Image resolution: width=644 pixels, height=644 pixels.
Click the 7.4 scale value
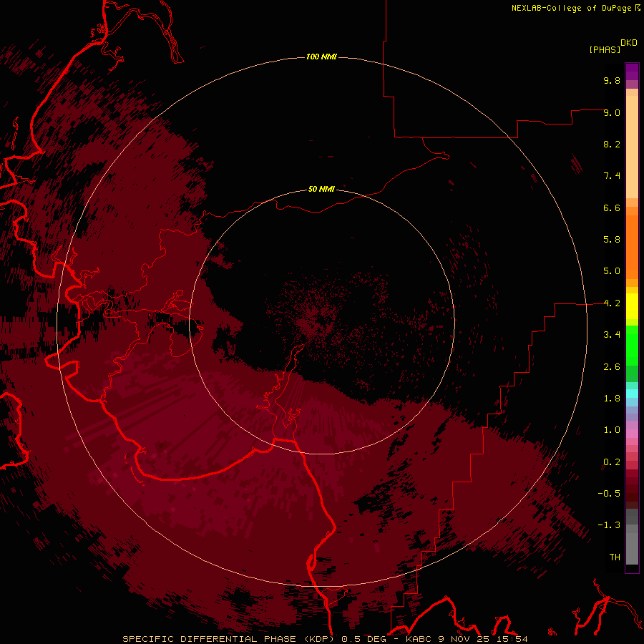coord(612,176)
